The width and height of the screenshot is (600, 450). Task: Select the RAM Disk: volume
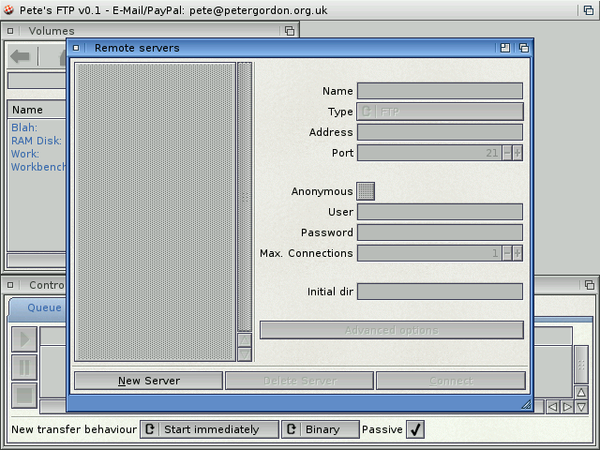point(36,141)
